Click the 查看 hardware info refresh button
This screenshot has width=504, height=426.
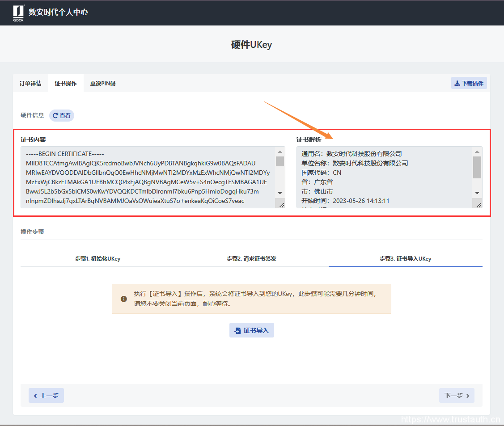(62, 115)
